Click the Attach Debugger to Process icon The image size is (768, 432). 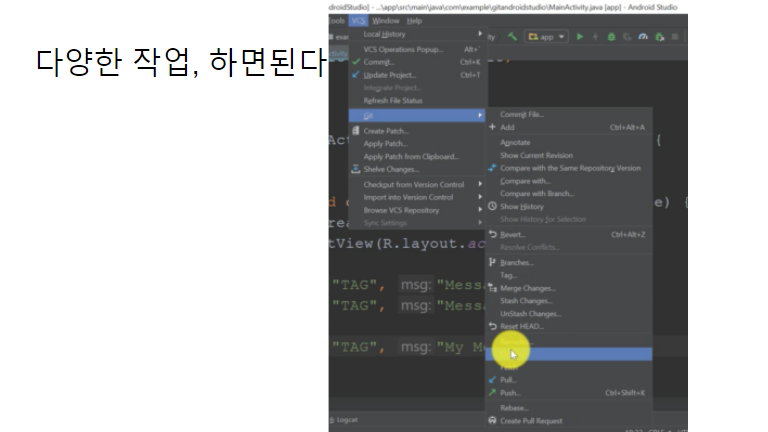coord(659,37)
